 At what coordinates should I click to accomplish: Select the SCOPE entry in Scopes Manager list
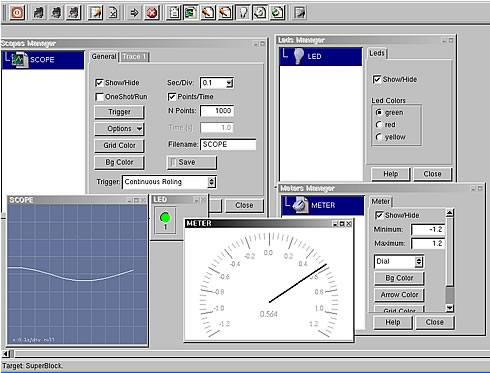[x=43, y=60]
